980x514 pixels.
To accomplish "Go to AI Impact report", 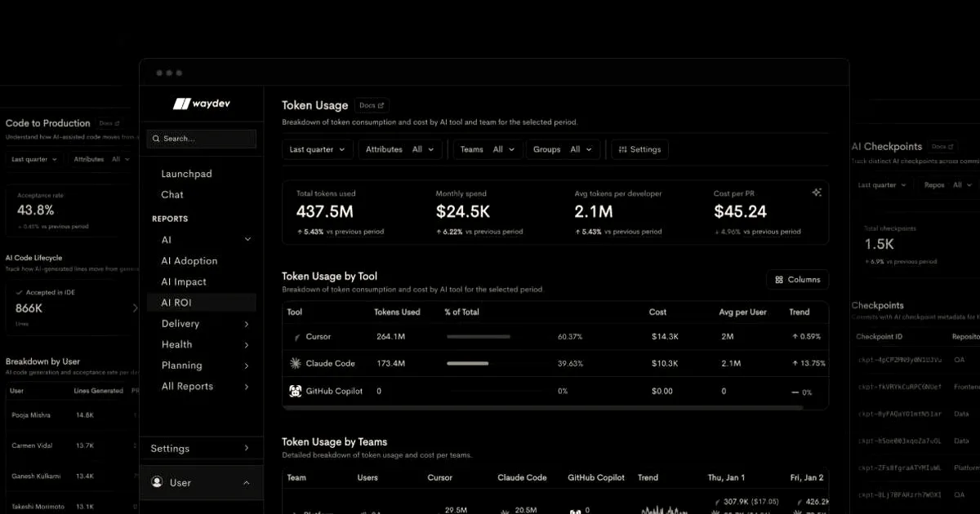I will coord(184,282).
